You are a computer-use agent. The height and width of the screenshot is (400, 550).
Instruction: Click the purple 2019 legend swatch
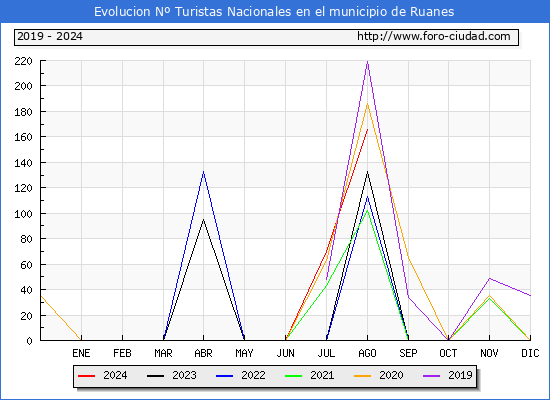point(431,376)
